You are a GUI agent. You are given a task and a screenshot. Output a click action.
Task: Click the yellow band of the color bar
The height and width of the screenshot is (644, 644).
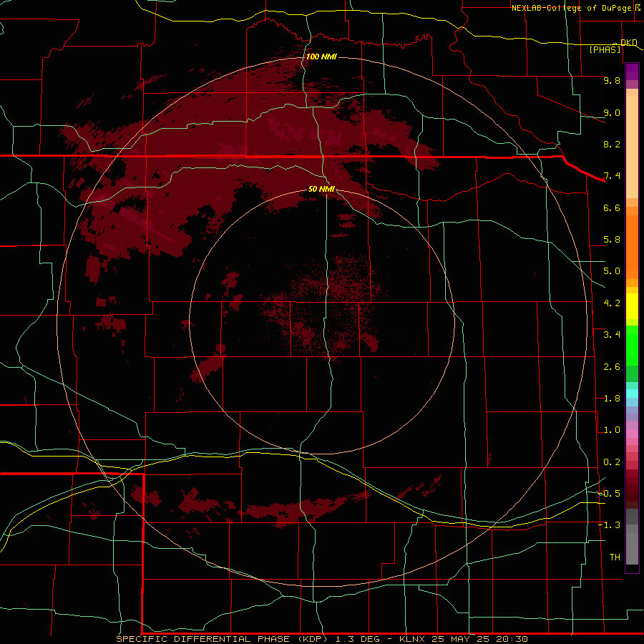[x=632, y=306]
